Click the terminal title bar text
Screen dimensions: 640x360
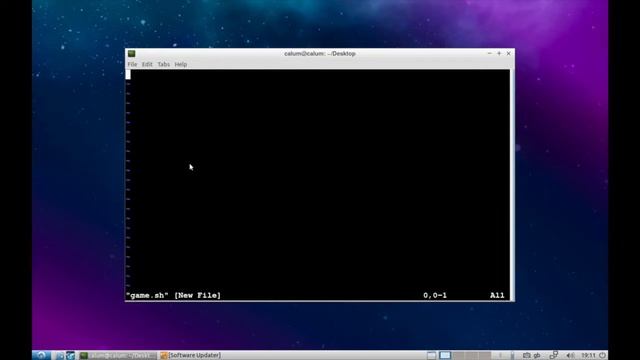[320, 53]
